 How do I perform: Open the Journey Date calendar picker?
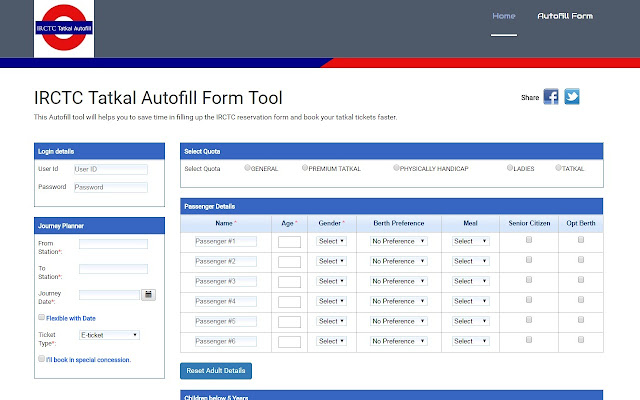coord(147,294)
